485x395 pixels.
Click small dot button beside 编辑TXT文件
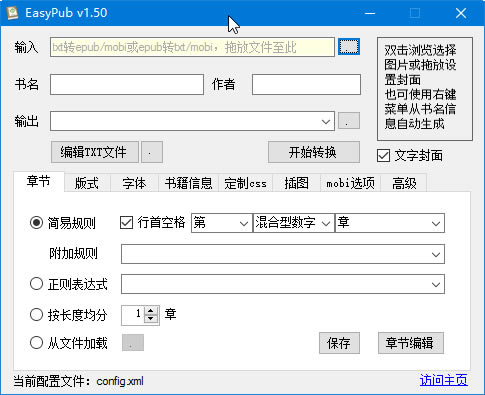[x=152, y=152]
